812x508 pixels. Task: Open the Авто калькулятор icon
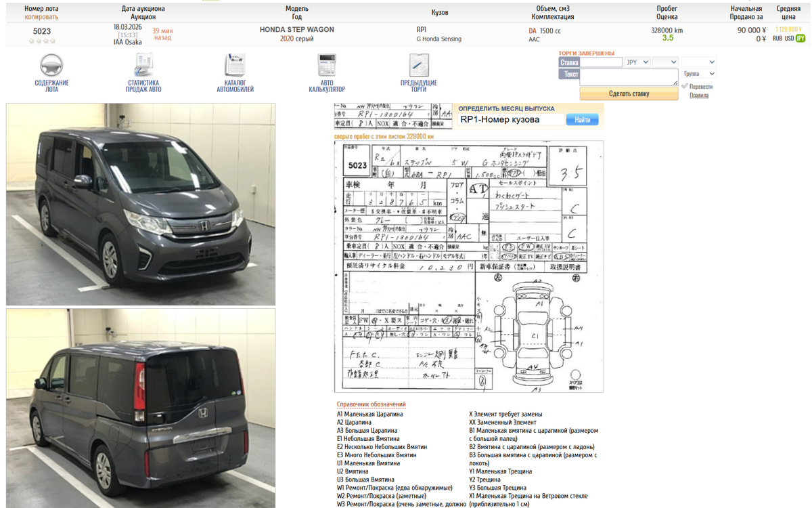click(327, 65)
